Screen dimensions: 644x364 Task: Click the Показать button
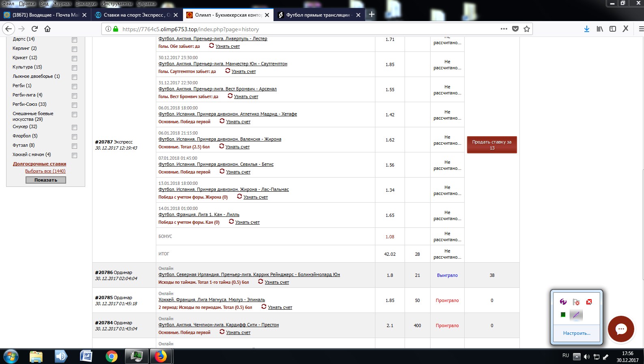tap(46, 180)
